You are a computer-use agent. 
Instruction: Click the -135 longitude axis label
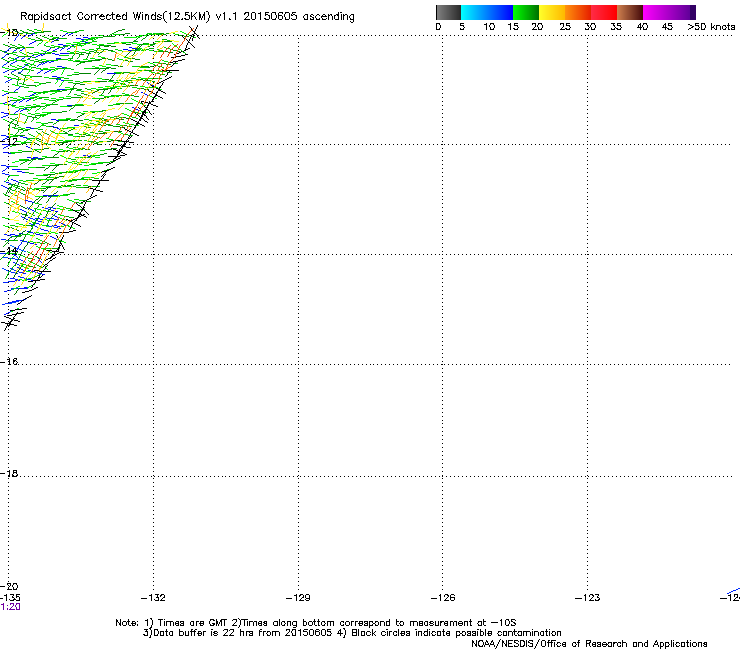10,598
